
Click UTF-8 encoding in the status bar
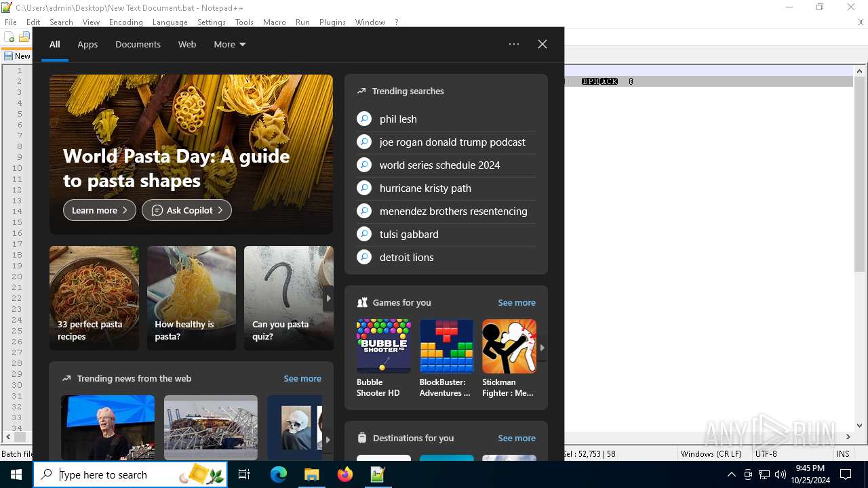point(766,454)
